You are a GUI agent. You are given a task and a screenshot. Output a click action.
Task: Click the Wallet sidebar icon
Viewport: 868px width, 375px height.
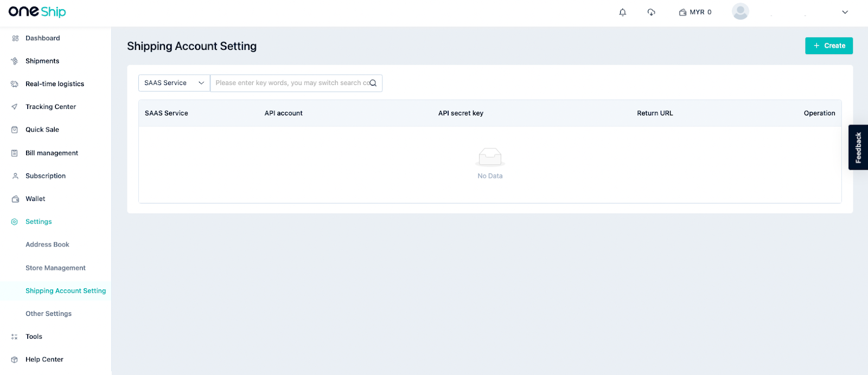coord(15,199)
